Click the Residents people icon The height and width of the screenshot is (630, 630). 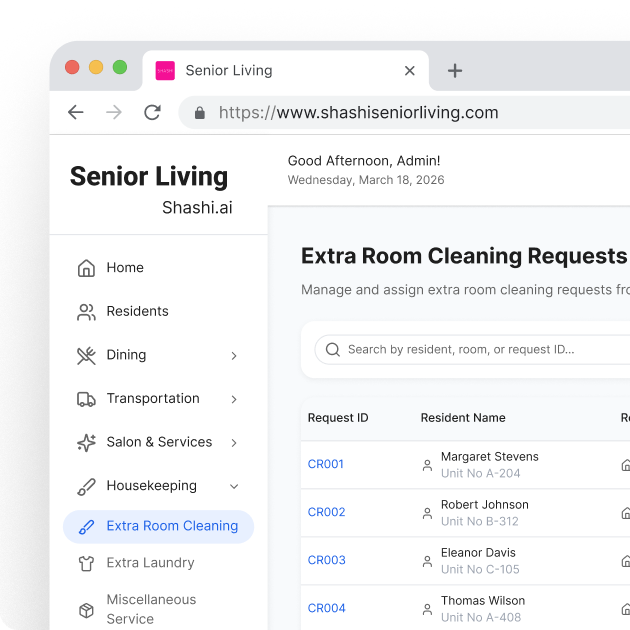pos(86,312)
